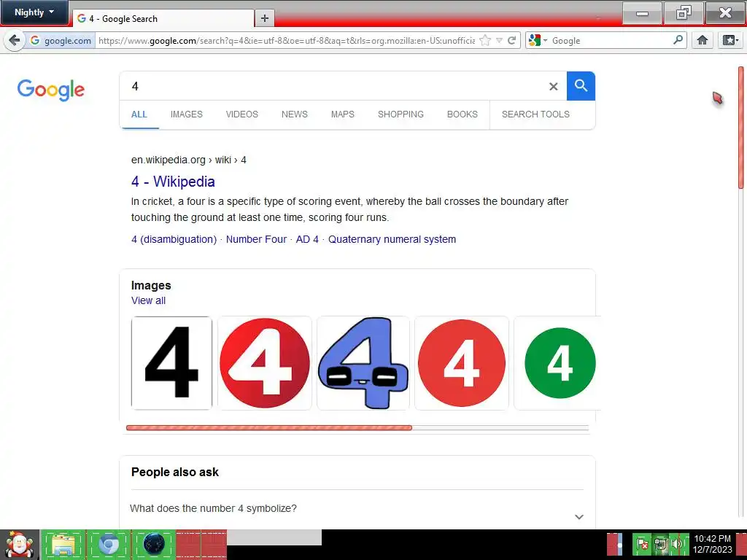
Task: Click the page vertical scrollbar thumb
Action: (741, 128)
